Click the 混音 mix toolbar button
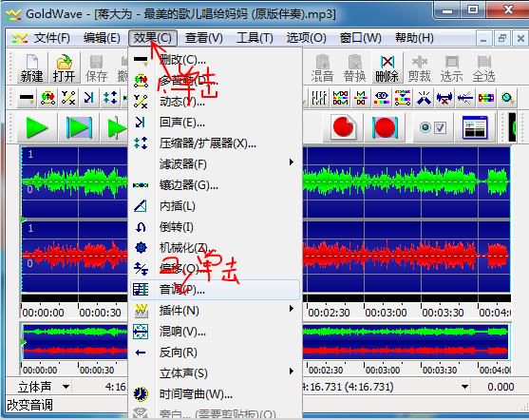This screenshot has width=529, height=420. 322,68
